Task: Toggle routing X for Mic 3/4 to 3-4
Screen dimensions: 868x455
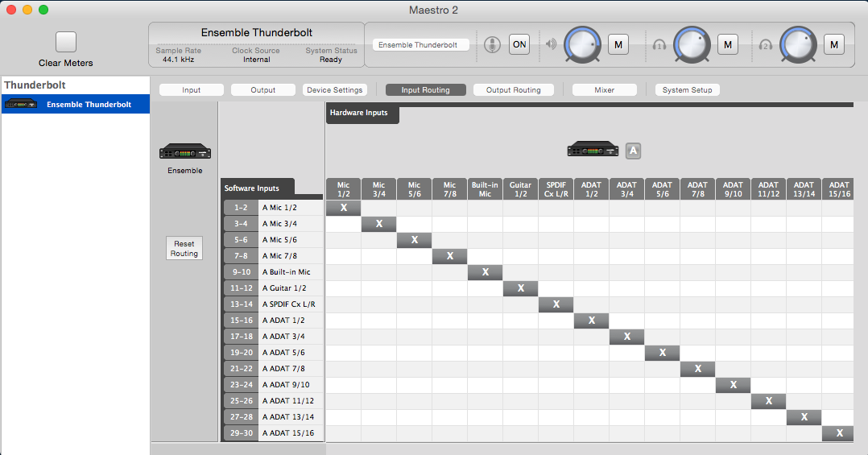Action: pyautogui.click(x=379, y=224)
